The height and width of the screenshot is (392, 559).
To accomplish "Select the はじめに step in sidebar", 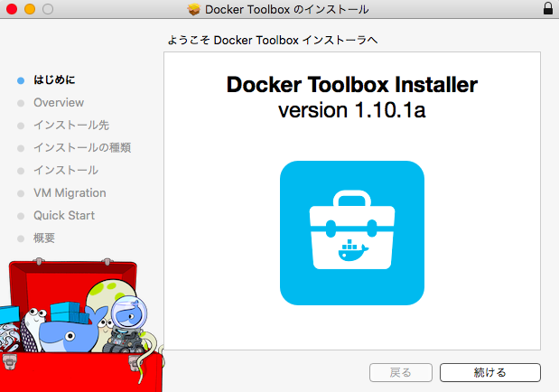I will point(54,79).
